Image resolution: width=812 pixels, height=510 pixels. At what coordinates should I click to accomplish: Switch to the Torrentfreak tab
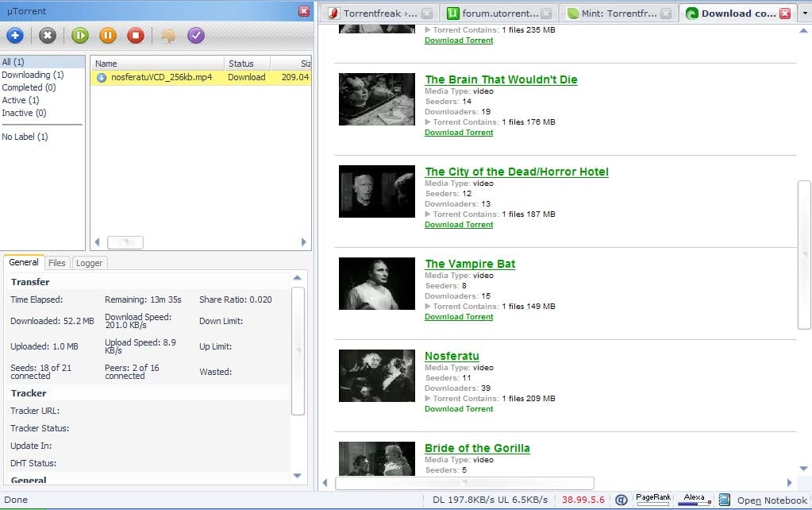[380, 14]
